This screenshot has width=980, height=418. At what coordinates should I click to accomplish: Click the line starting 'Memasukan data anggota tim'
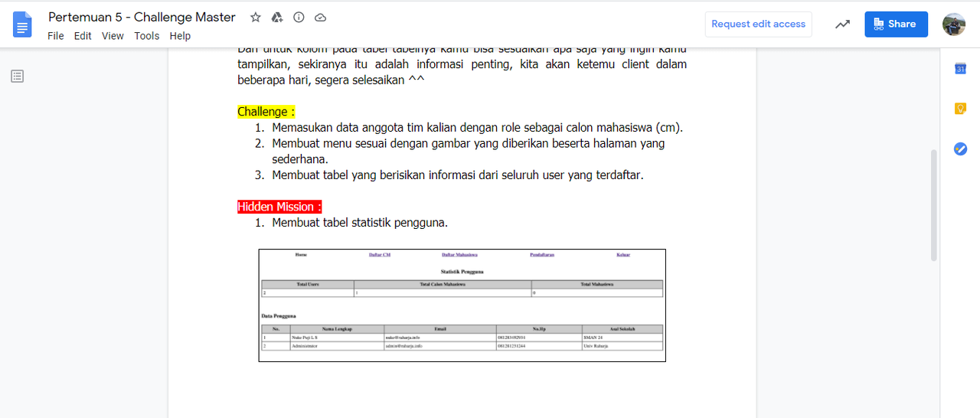pos(477,128)
